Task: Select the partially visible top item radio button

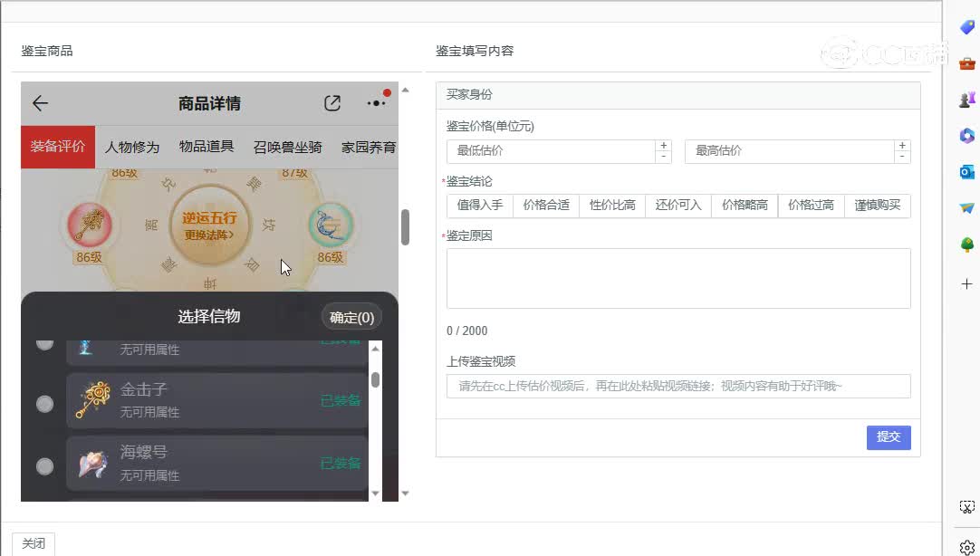Action: [x=44, y=344]
